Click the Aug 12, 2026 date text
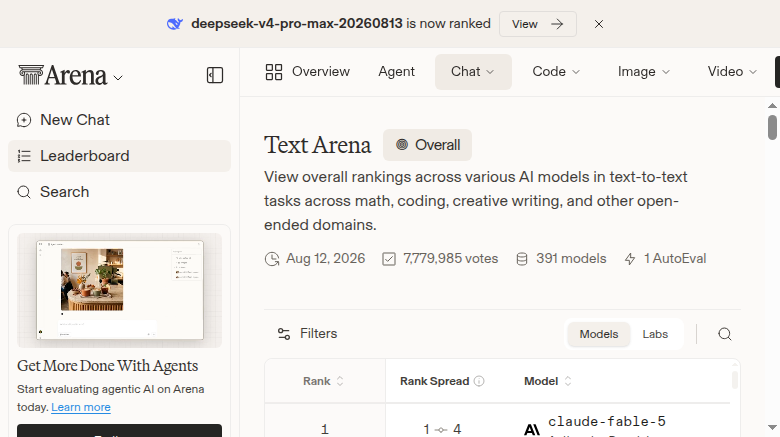 tap(325, 259)
